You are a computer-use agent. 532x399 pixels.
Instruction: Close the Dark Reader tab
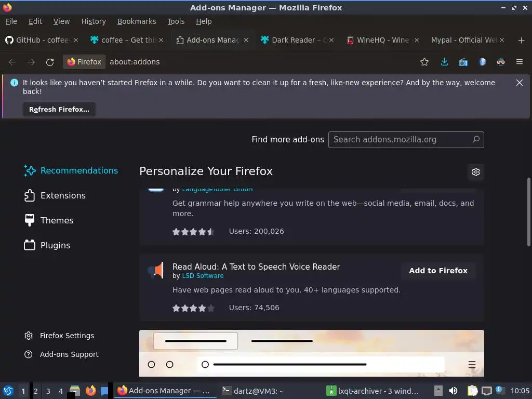pos(331,40)
